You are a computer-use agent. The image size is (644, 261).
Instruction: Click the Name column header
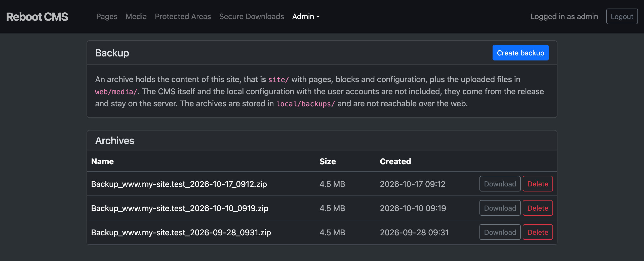click(x=102, y=161)
